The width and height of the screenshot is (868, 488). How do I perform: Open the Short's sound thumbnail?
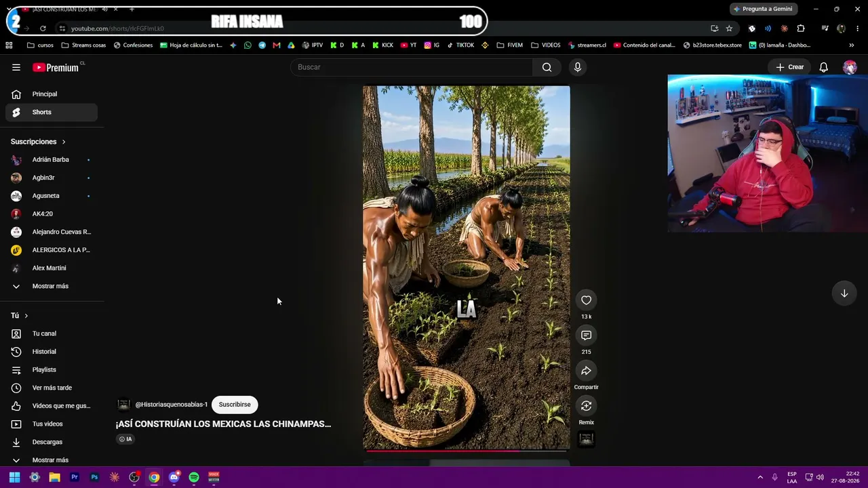tap(586, 439)
